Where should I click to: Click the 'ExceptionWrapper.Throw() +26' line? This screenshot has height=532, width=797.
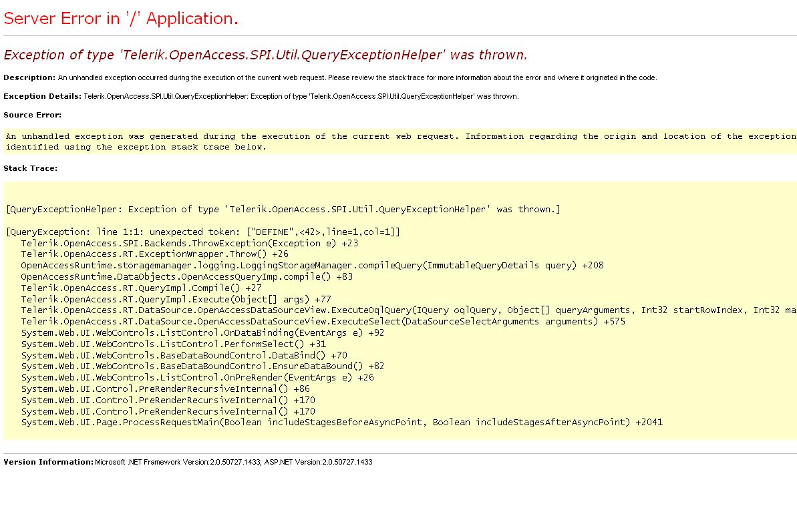[x=154, y=254]
